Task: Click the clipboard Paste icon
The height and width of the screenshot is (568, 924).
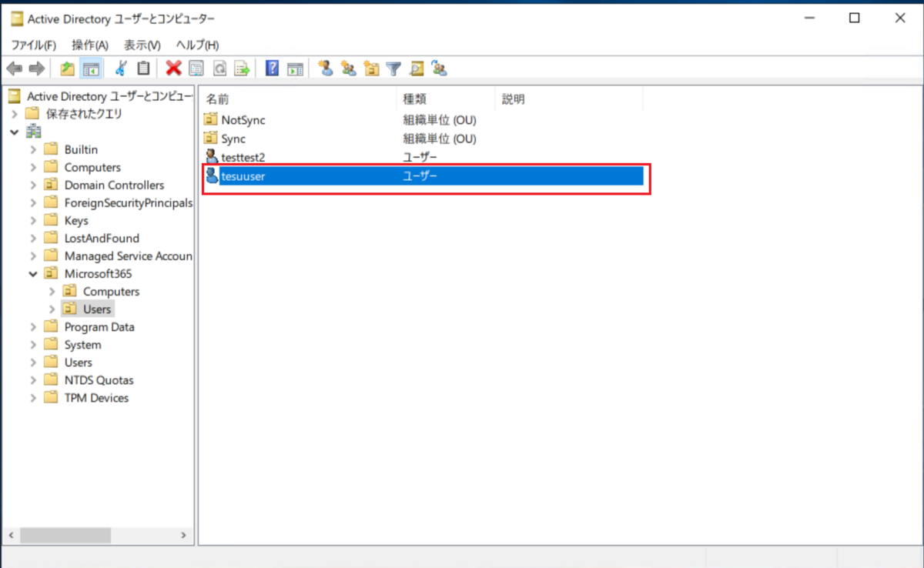Action: click(x=143, y=68)
